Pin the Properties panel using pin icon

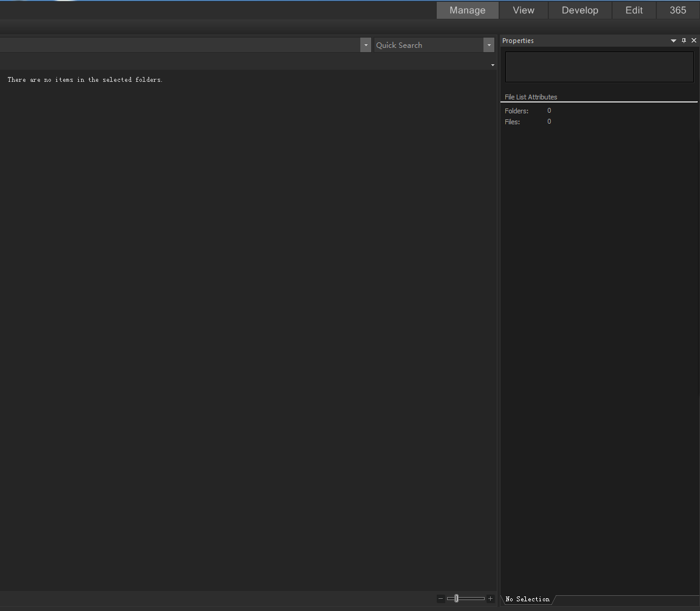pos(684,41)
